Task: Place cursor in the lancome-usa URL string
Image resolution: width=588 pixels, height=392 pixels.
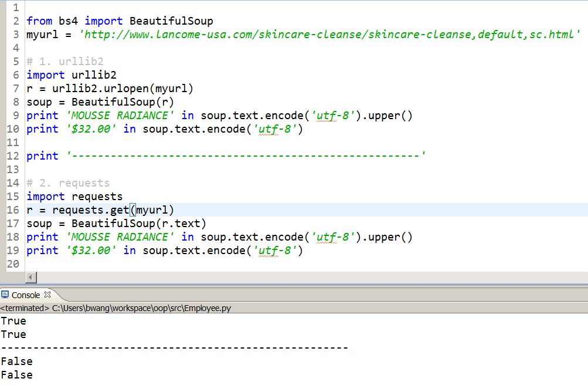Action: tap(328, 34)
